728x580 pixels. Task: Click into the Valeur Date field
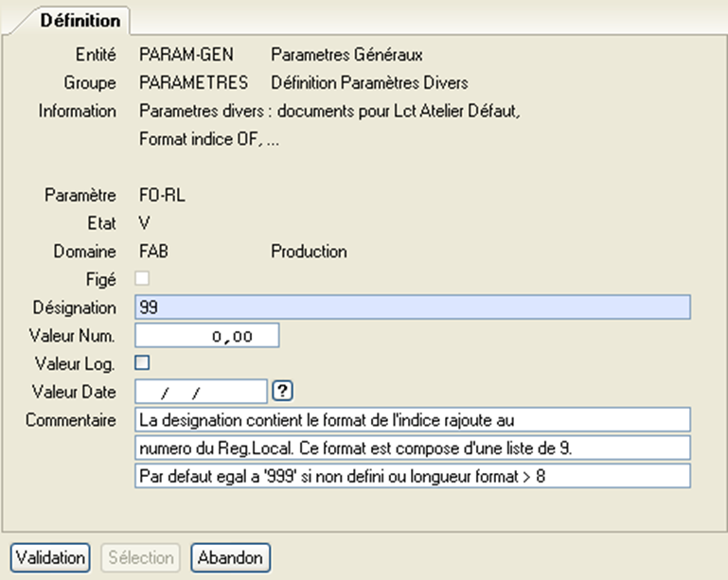pyautogui.click(x=202, y=390)
